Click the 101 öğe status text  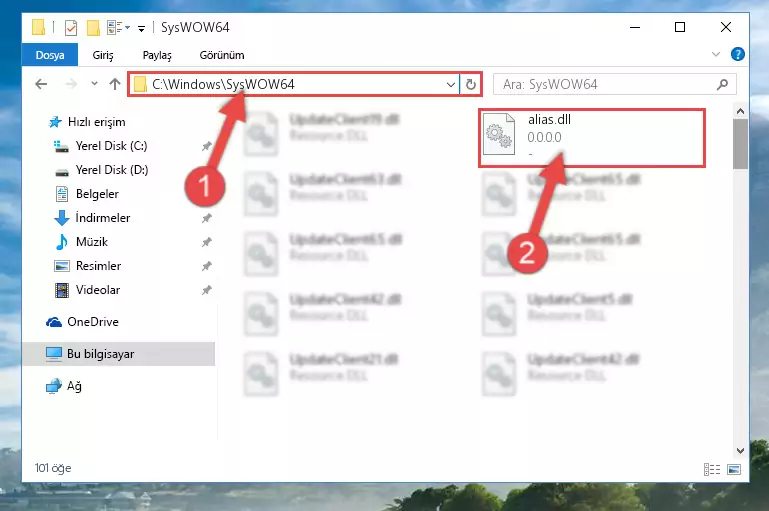53,468
